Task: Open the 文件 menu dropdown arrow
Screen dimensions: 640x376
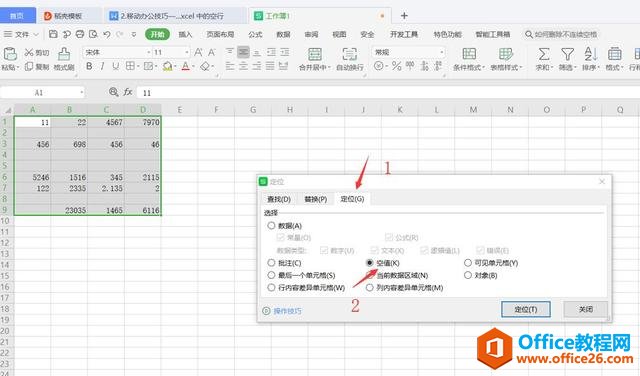Action: [36, 35]
